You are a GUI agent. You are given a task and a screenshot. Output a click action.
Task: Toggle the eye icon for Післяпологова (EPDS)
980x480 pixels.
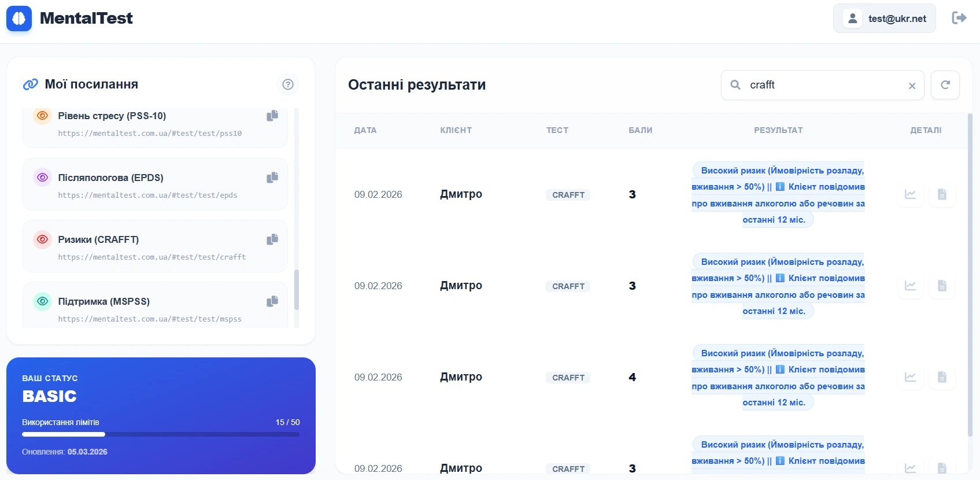pyautogui.click(x=42, y=177)
